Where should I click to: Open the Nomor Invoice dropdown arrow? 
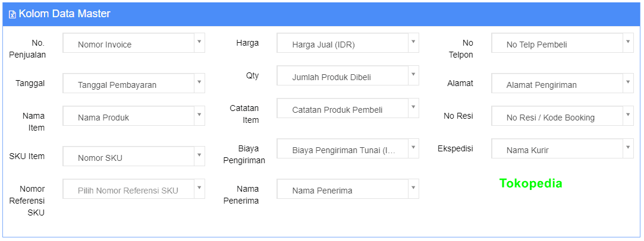199,42
